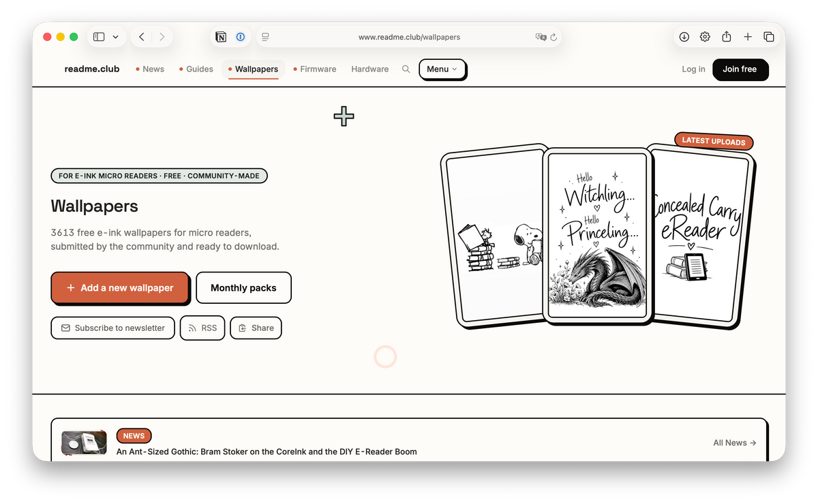Follow the All News arrow link

pos(735,443)
